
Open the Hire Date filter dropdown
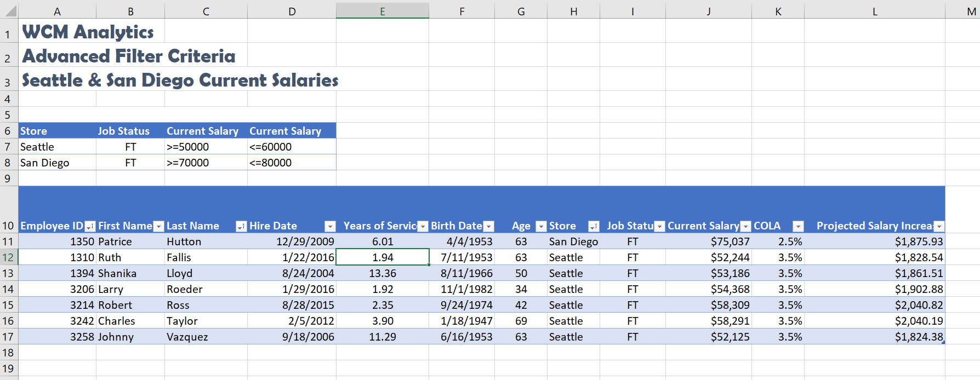330,226
